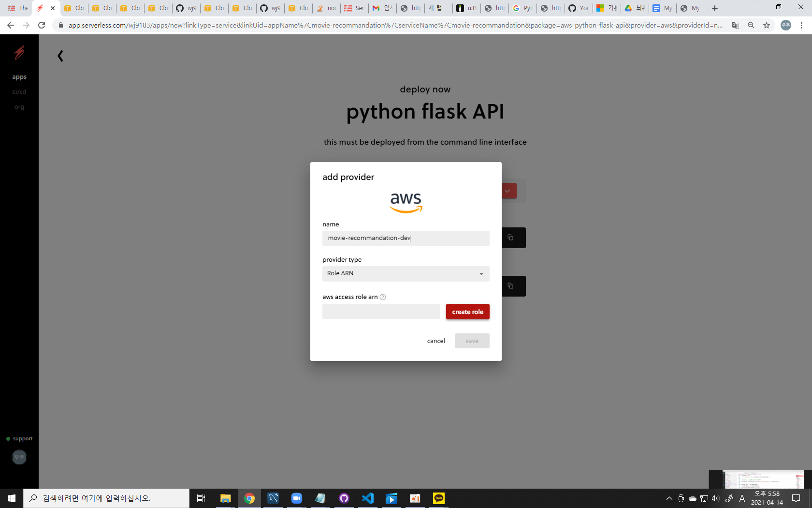Open the ci/cd section in the sidebar
This screenshot has height=508, width=812.
[x=19, y=91]
